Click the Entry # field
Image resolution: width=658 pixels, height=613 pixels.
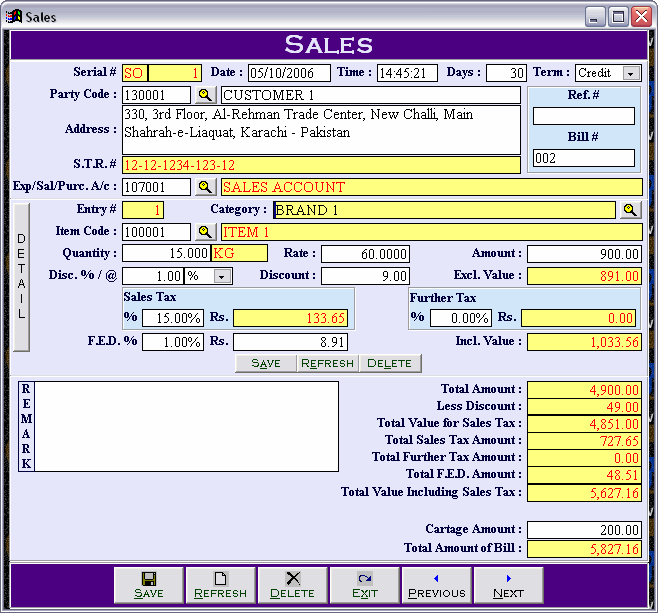tap(143, 210)
